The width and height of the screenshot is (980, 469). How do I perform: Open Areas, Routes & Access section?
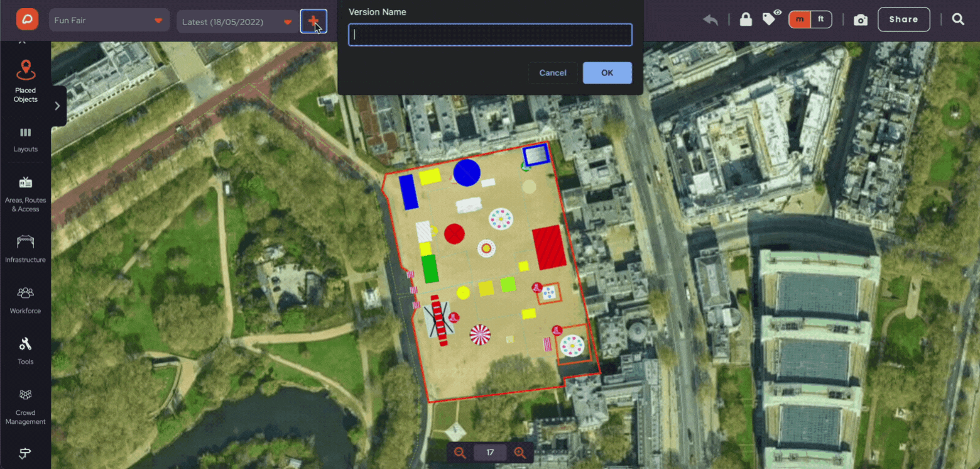[26, 194]
